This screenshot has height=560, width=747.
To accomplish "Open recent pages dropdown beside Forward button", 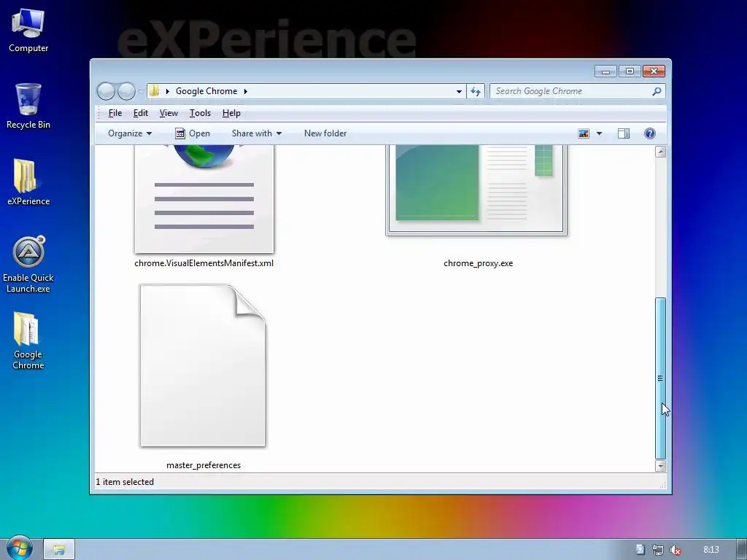I will pyautogui.click(x=141, y=91).
